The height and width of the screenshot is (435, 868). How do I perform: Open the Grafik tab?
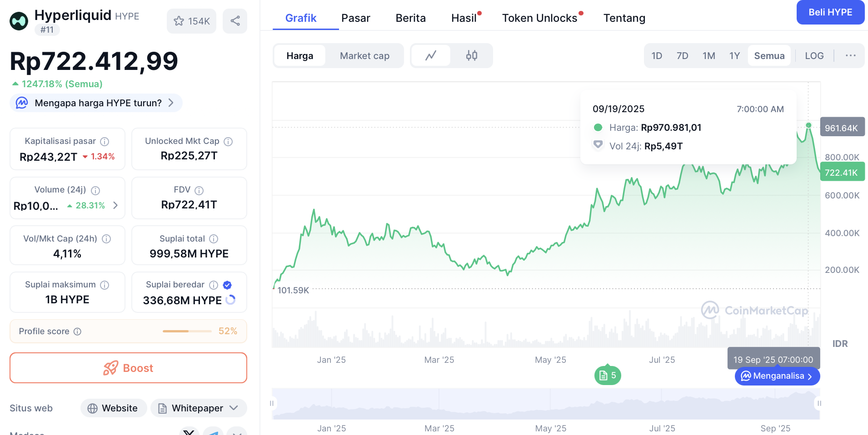coord(301,18)
